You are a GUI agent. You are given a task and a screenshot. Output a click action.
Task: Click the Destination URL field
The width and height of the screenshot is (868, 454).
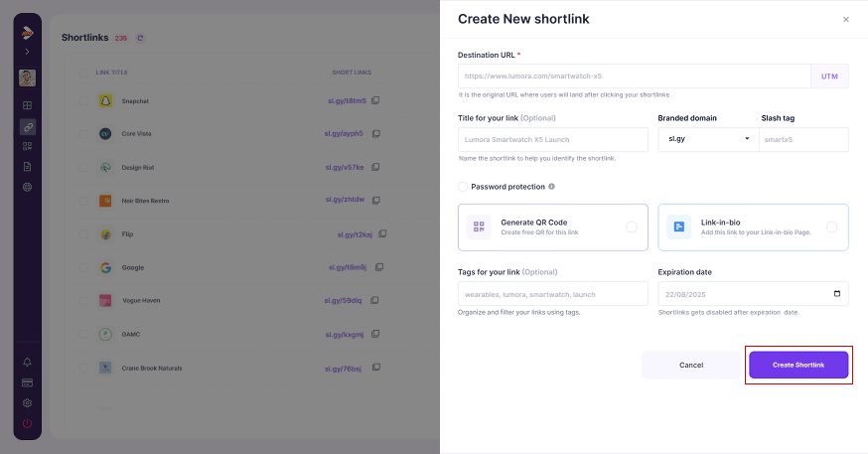coord(635,76)
